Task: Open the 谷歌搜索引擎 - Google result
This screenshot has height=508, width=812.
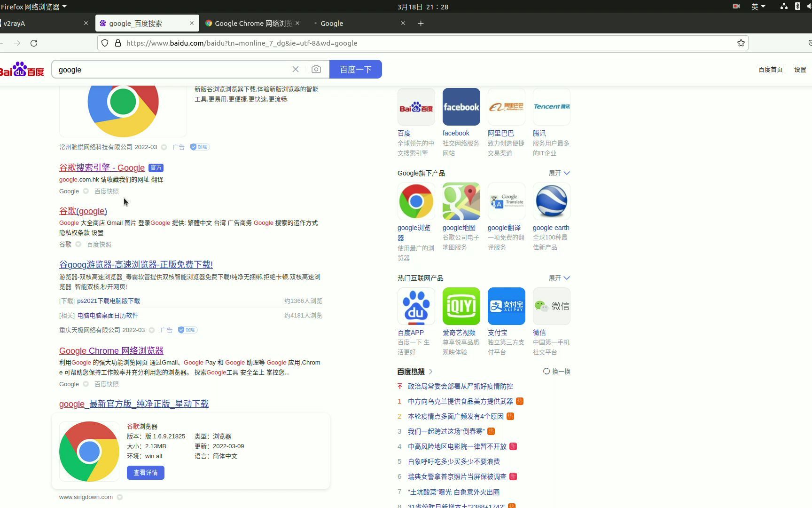Action: [x=102, y=168]
